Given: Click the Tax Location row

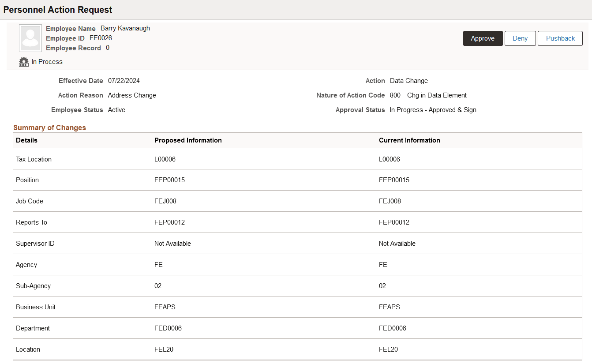Looking at the screenshot, I should click(297, 159).
